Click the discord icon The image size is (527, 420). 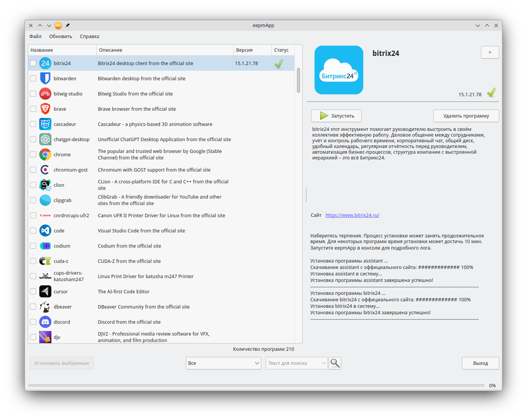pos(45,322)
